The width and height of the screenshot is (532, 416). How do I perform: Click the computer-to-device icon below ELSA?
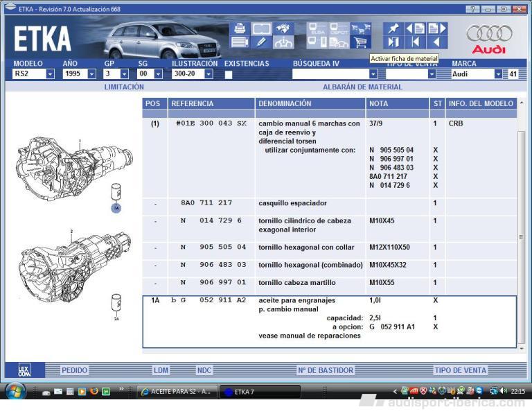tap(317, 42)
